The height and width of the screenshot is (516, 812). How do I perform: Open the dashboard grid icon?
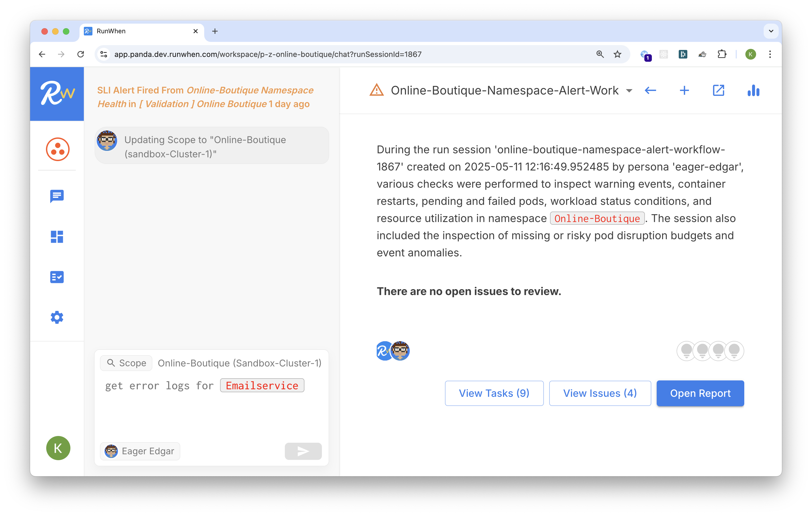[x=57, y=237]
